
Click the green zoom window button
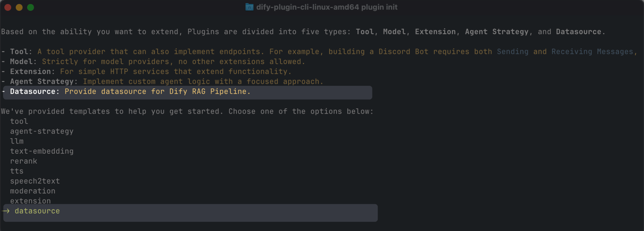click(x=30, y=7)
